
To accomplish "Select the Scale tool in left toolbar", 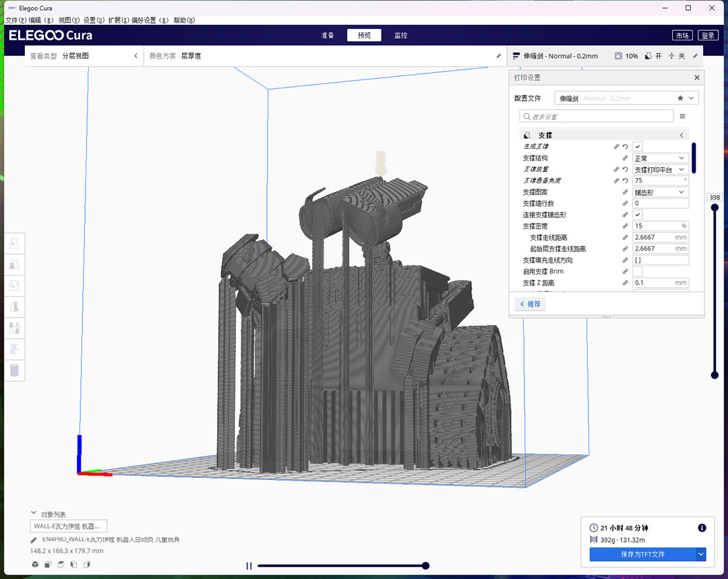I will click(x=14, y=265).
